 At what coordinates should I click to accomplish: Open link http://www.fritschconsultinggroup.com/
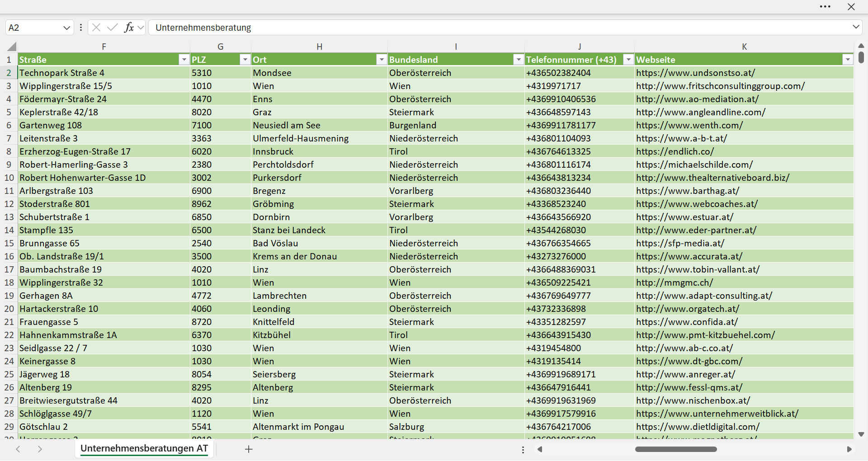[720, 86]
